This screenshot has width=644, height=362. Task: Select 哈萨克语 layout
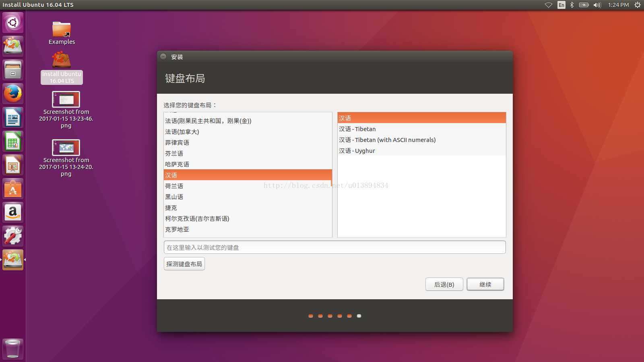248,164
